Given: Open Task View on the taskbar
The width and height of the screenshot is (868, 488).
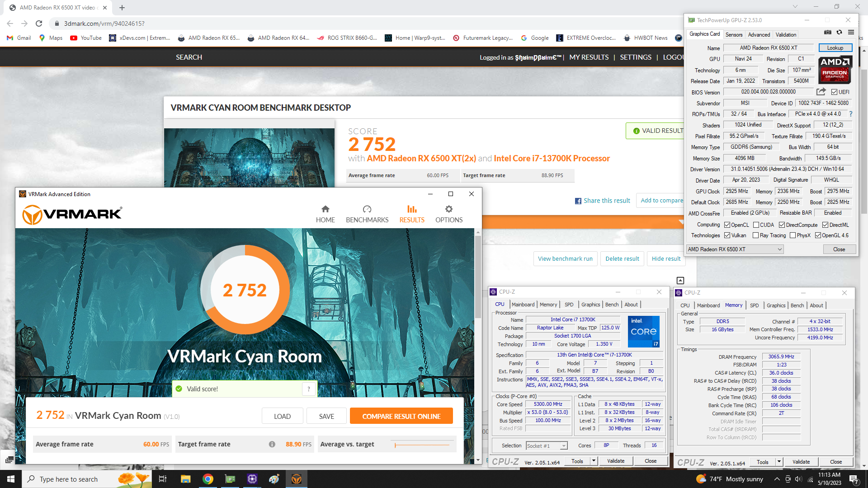Looking at the screenshot, I should click(163, 479).
